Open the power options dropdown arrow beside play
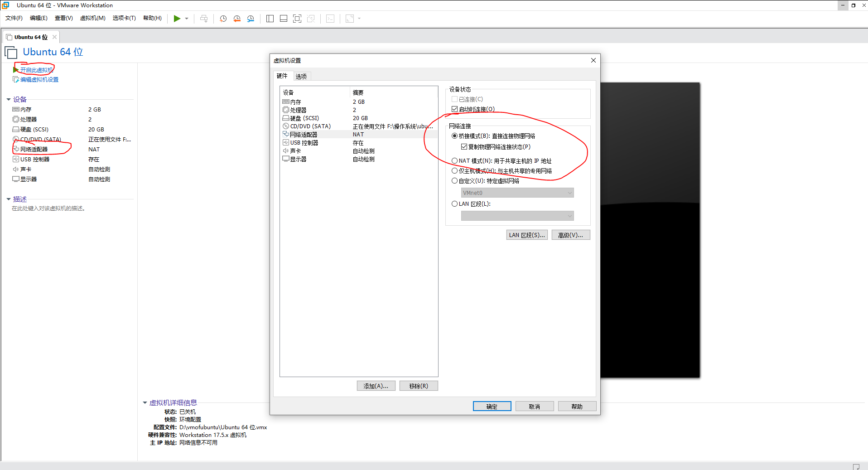 coord(187,19)
